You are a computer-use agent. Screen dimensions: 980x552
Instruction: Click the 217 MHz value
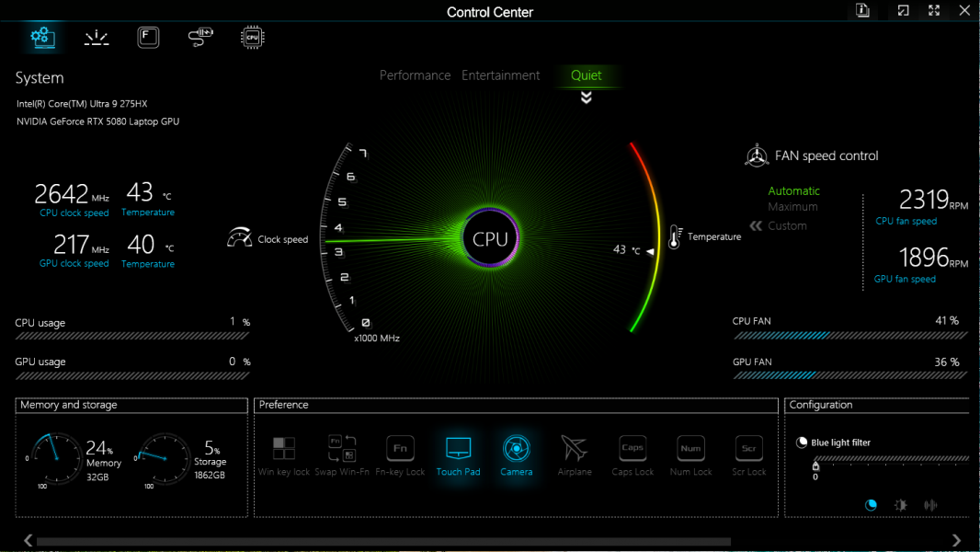click(81, 245)
